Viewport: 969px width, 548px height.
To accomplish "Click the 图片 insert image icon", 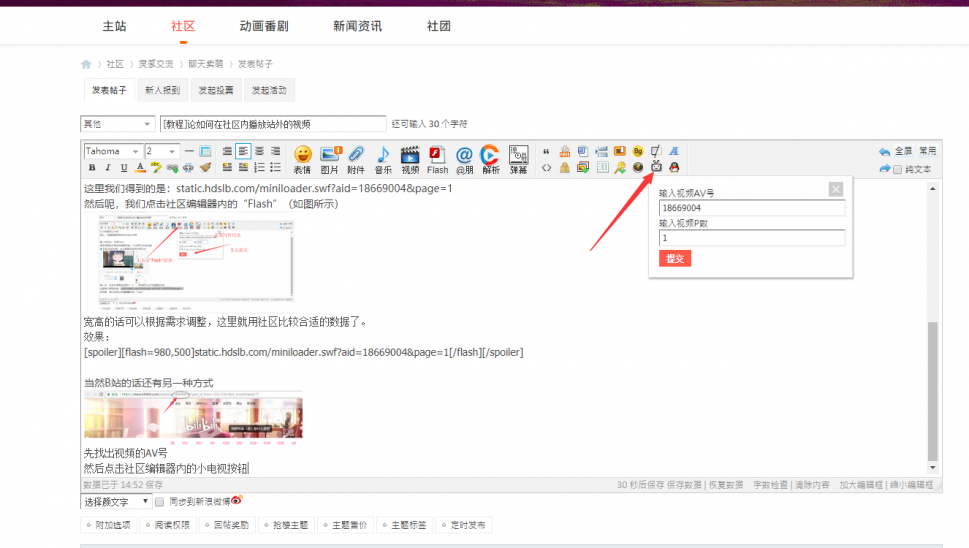I will pos(330,158).
